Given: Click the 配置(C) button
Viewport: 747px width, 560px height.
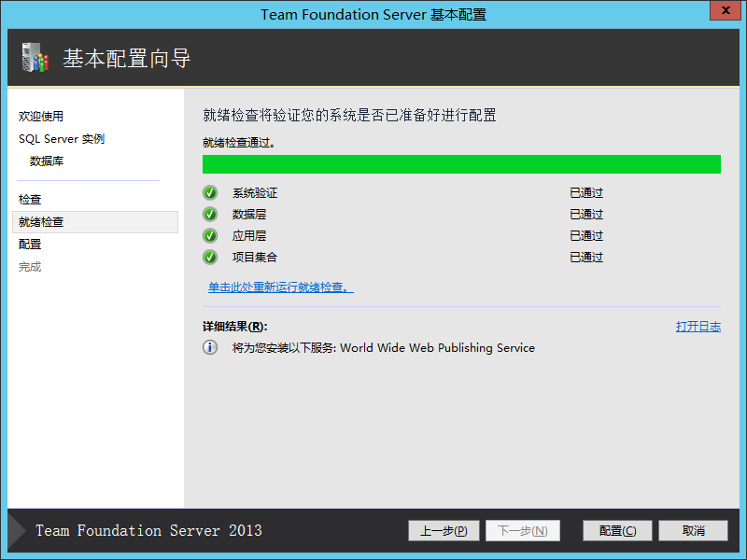Looking at the screenshot, I should 617,530.
